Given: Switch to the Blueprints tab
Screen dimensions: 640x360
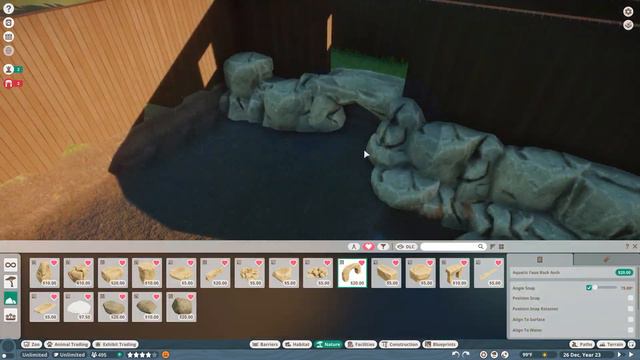Looking at the screenshot, I should (x=440, y=344).
